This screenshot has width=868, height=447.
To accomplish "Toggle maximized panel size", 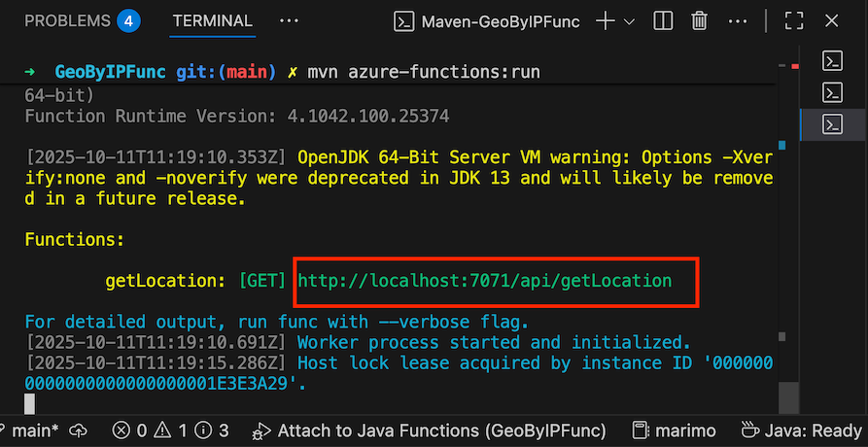I will click(793, 21).
